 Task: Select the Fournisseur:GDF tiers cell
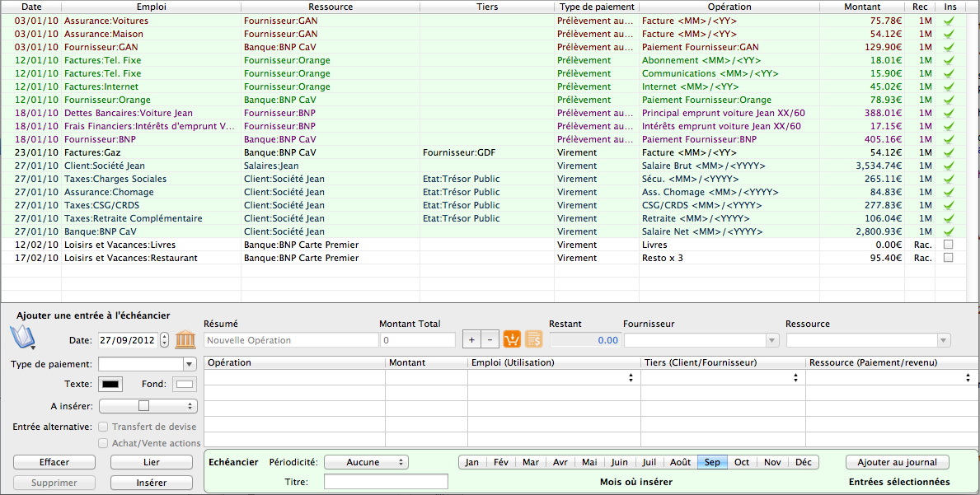[x=486, y=152]
